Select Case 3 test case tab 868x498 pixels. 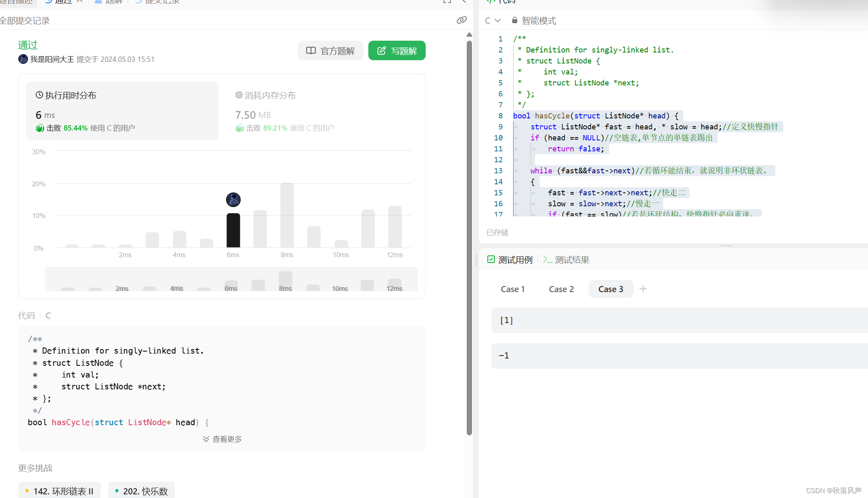pos(611,289)
